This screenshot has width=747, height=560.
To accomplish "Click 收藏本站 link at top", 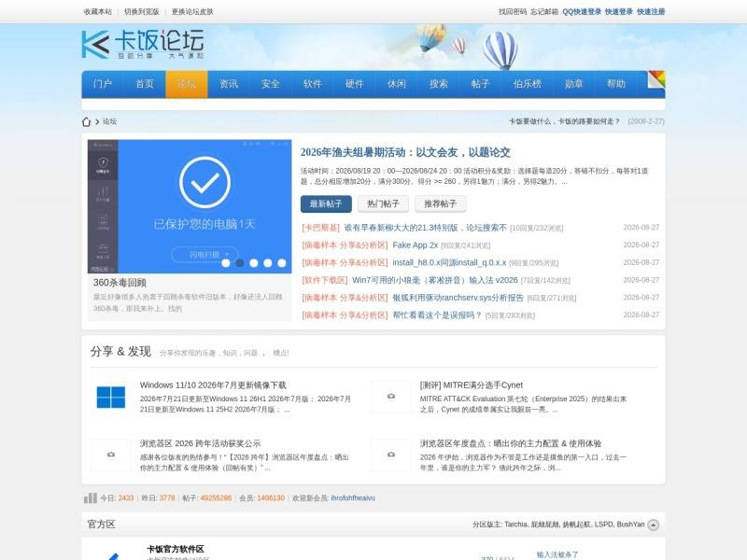I will [x=98, y=12].
